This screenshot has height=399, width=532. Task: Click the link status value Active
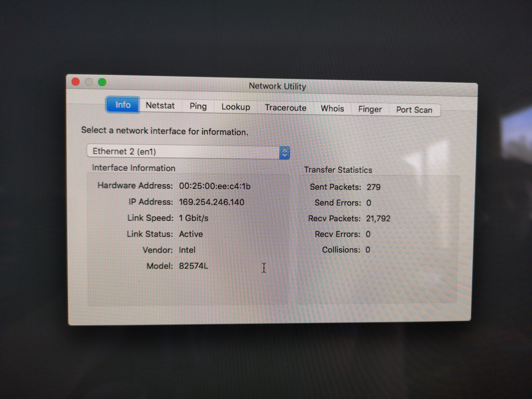191,234
